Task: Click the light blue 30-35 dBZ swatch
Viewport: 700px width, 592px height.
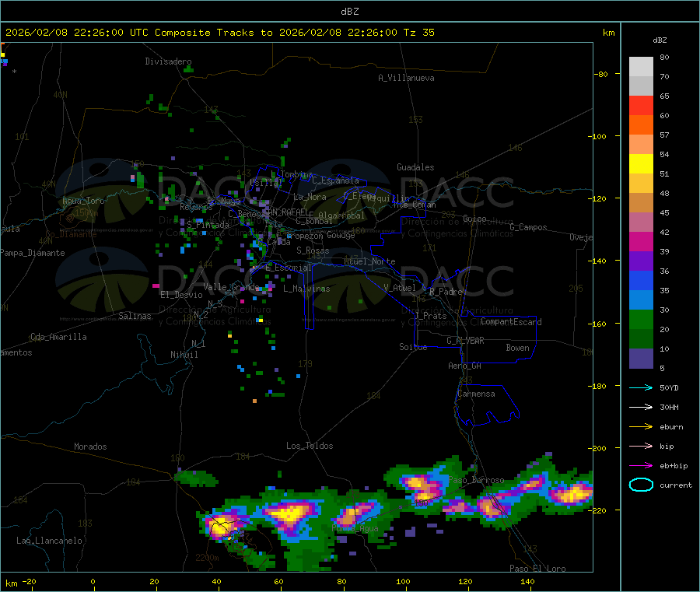Action: point(641,300)
